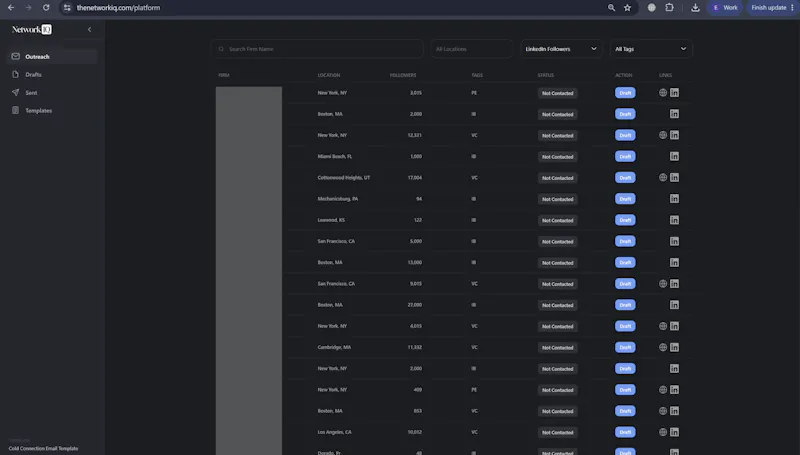Open the LinkedIn page for the 12,321-follower New York firm
Image resolution: width=800 pixels, height=455 pixels.
tap(674, 135)
